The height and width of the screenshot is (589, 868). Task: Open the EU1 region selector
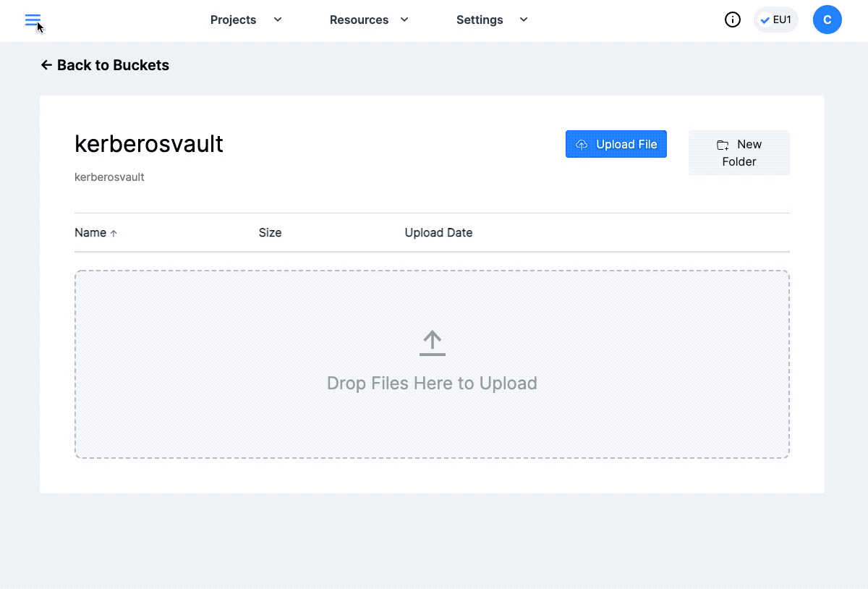[x=775, y=20]
